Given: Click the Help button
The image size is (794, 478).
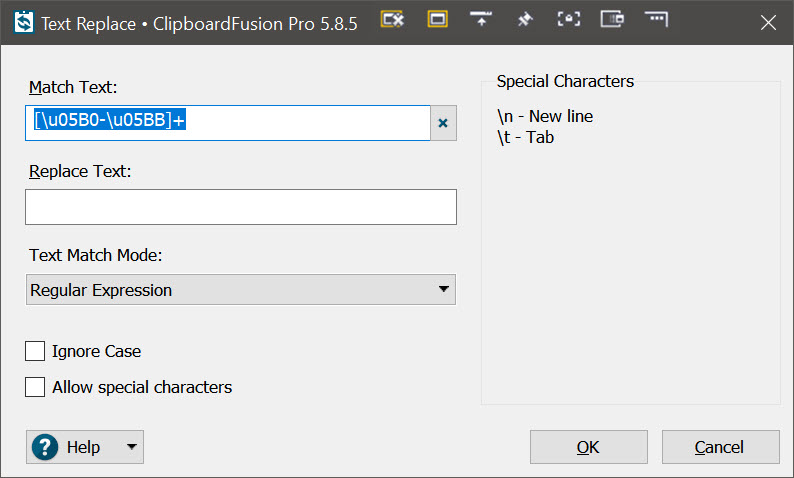Looking at the screenshot, I should click(82, 447).
